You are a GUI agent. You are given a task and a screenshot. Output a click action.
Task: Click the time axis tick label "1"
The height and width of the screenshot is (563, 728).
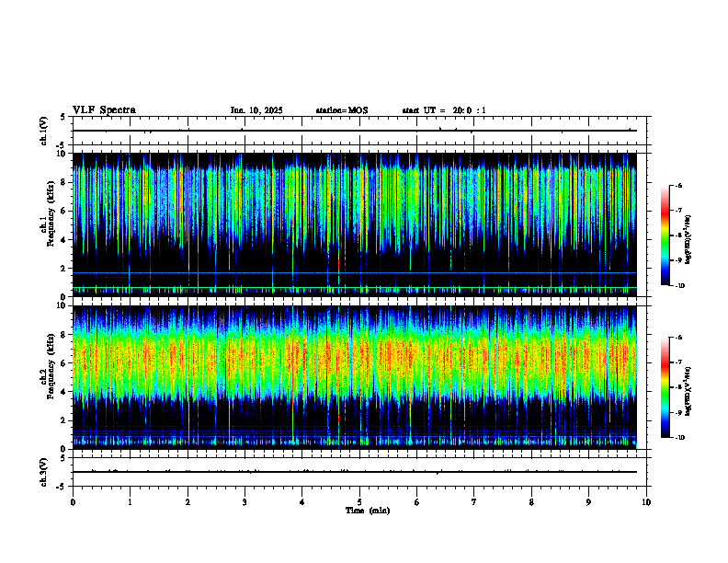[x=130, y=502]
